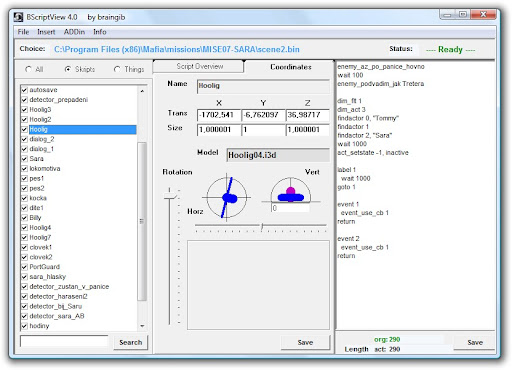Click script line 'event 2'
The width and height of the screenshot is (512, 370).
348,239
